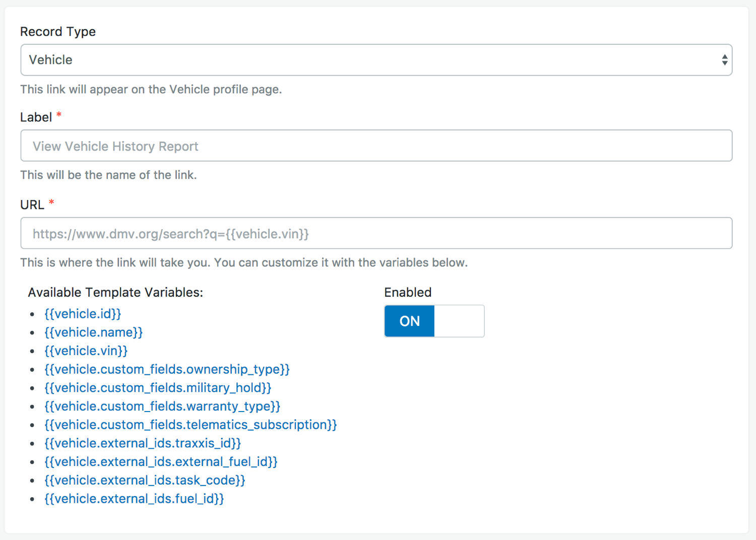This screenshot has height=540, width=756.
Task: Click the external_fuel_id variable link
Action: coord(161,462)
